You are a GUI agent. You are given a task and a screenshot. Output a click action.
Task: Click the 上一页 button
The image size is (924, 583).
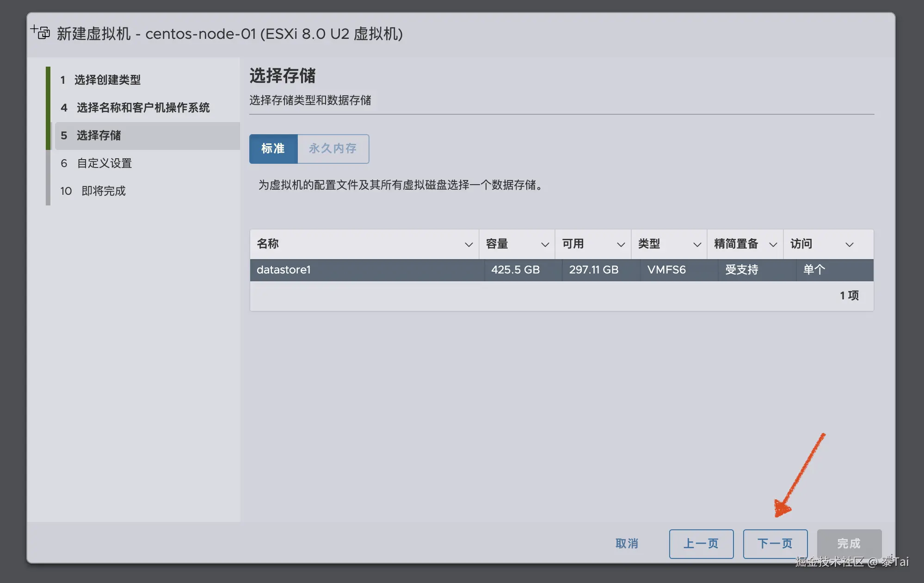click(701, 544)
